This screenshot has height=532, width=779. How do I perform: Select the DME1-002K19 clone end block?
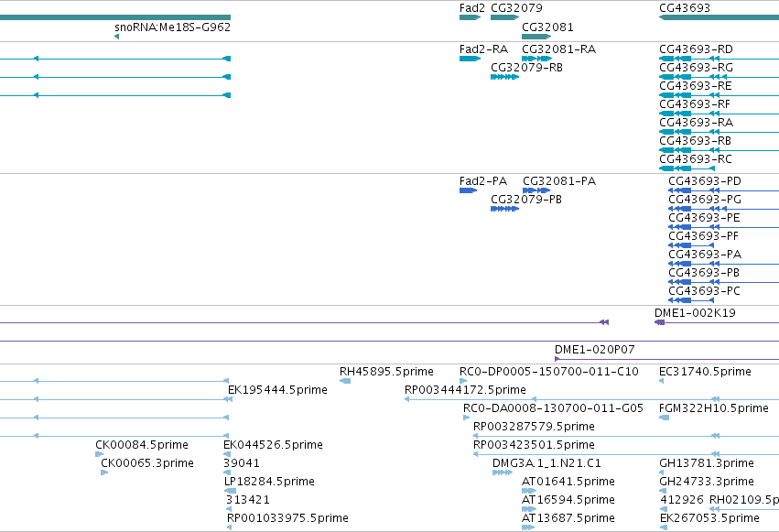660,322
